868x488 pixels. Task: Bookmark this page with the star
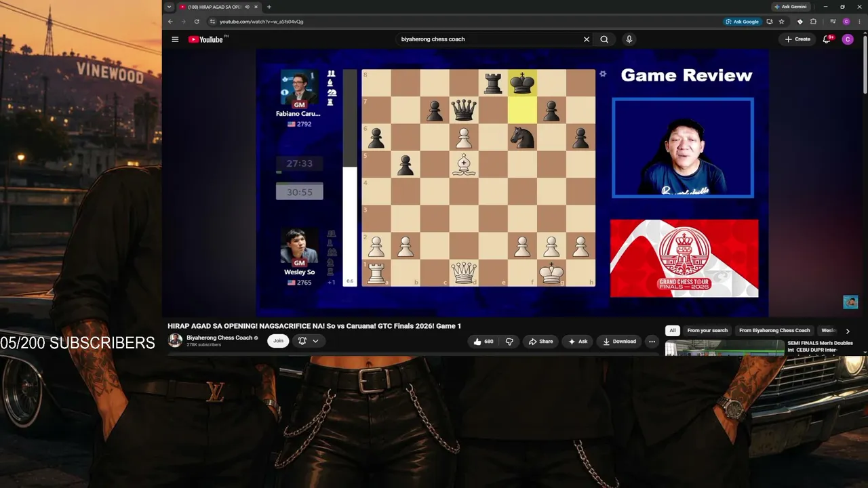tap(782, 22)
